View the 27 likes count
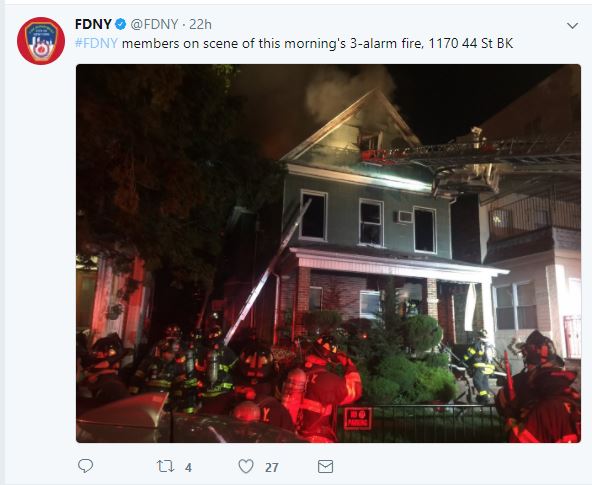592x485 pixels. [272, 468]
